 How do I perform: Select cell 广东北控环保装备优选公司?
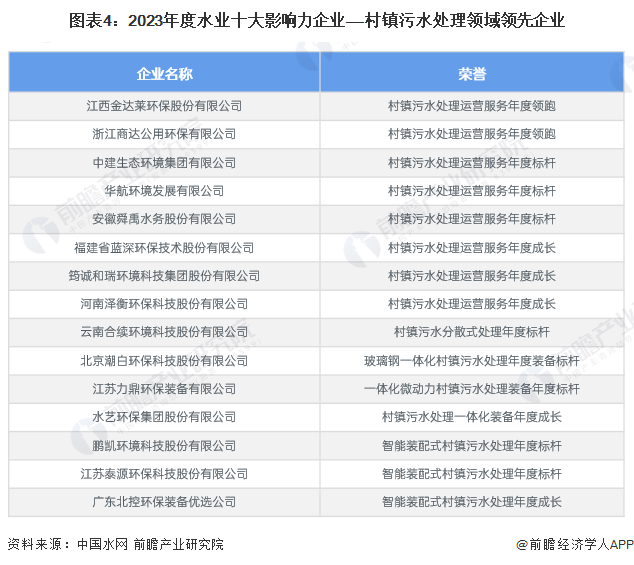coord(164,502)
